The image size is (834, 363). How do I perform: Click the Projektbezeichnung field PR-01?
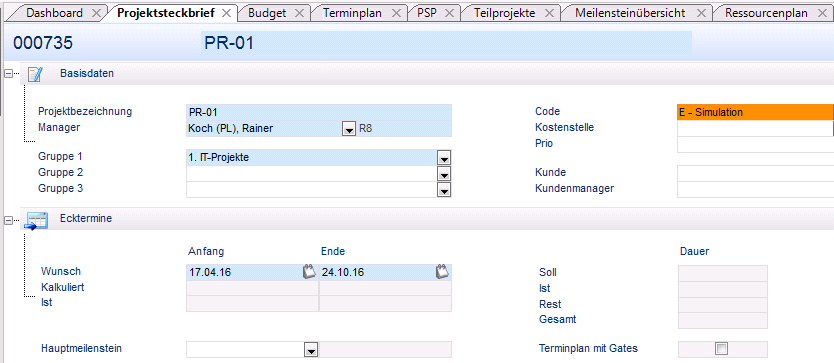tap(319, 112)
